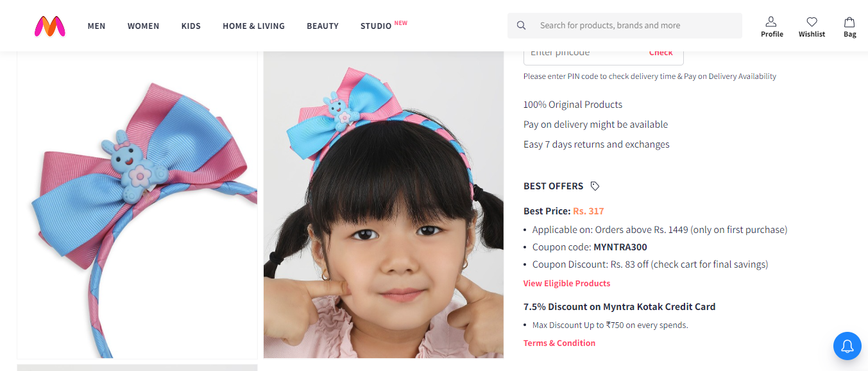Open the Women menu

[x=143, y=26]
